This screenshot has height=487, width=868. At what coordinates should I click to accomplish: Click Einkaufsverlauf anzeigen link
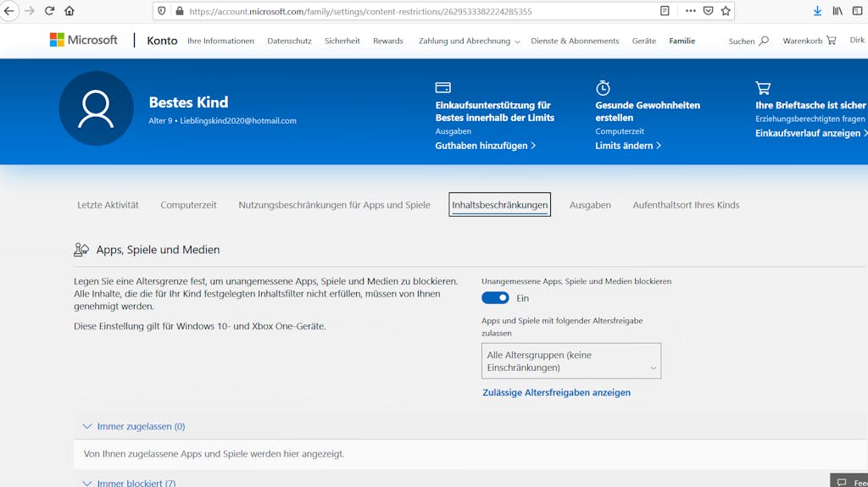click(810, 133)
